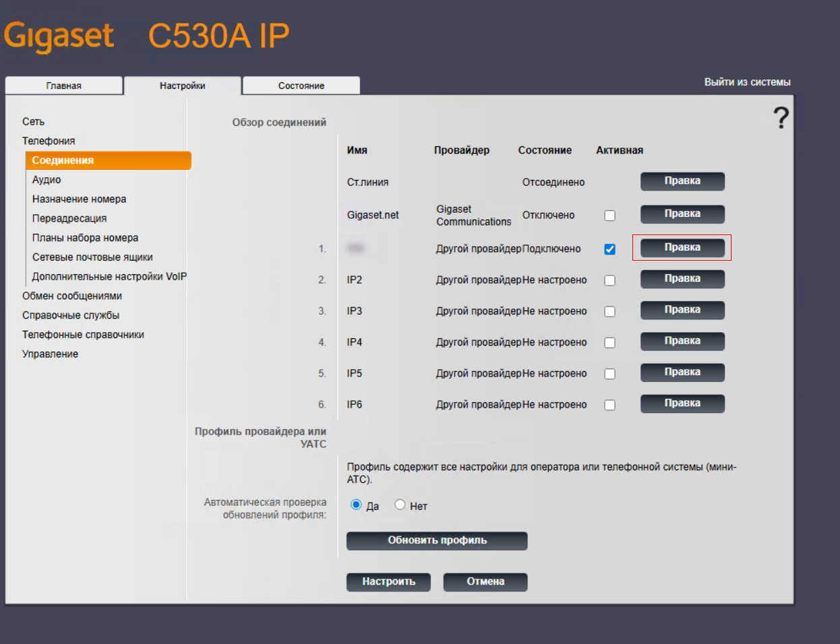Toggle the Gigaset.net active checkbox
840x644 pixels.
coord(609,216)
